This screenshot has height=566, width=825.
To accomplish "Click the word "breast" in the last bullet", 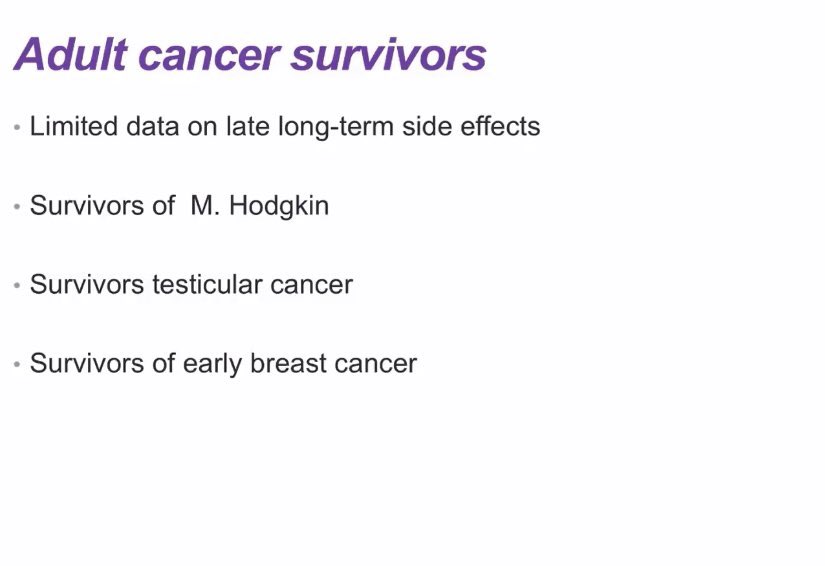I will pyautogui.click(x=288, y=363).
